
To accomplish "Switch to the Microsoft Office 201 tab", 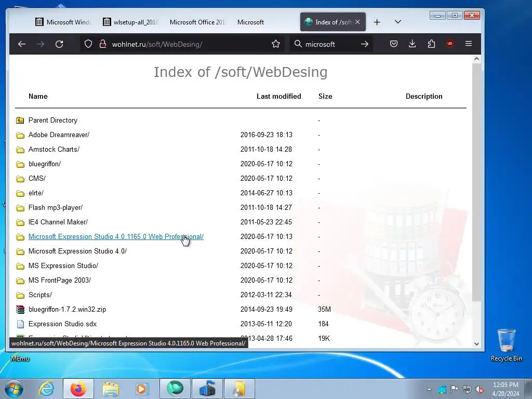I will tap(197, 22).
